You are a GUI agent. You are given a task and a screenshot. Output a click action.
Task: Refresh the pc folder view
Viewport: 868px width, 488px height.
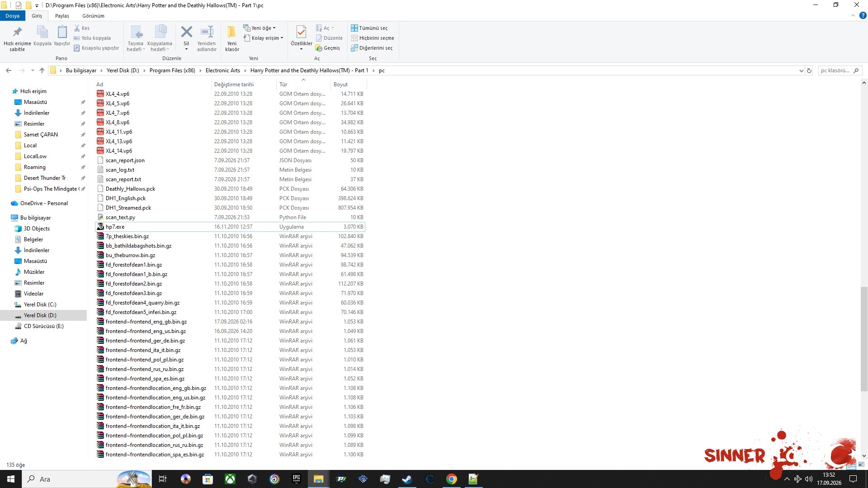click(809, 70)
